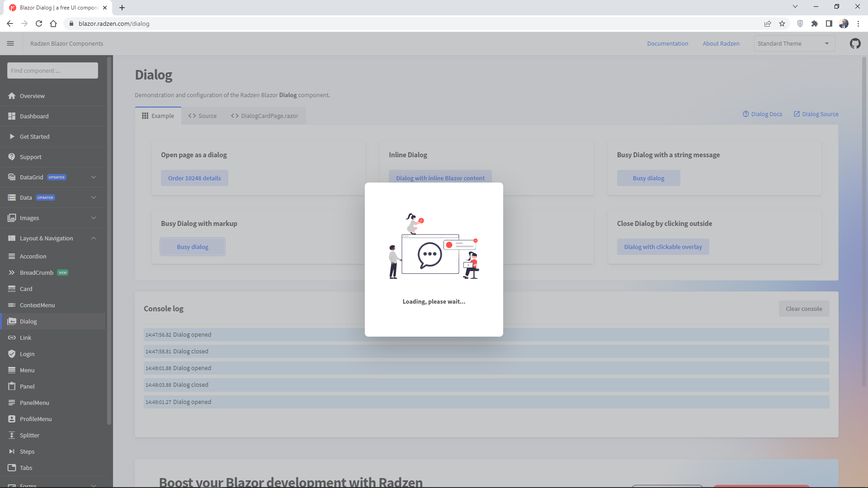
Task: Open DialogCardPage.razor tab
Action: 264,116
